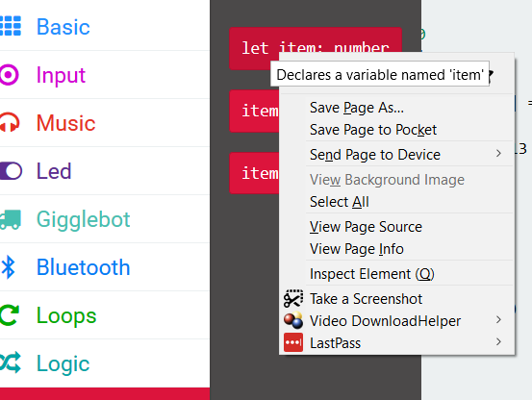This screenshot has height=400, width=532.
Task: Click the Led toggle icon
Action: (11, 170)
